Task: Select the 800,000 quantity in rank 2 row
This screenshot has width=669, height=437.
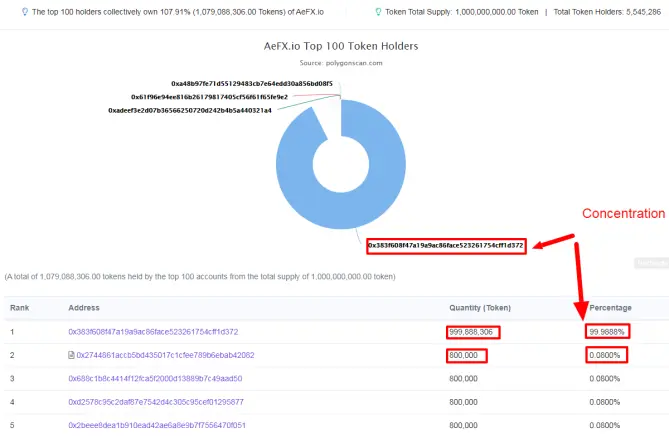Action: click(x=463, y=355)
